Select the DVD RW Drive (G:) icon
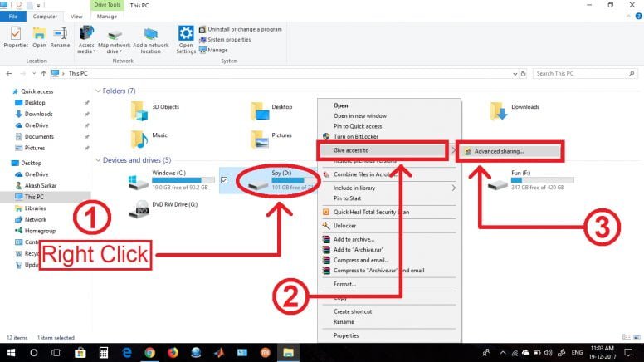Viewport: 644px width, 362px height. pyautogui.click(x=139, y=208)
